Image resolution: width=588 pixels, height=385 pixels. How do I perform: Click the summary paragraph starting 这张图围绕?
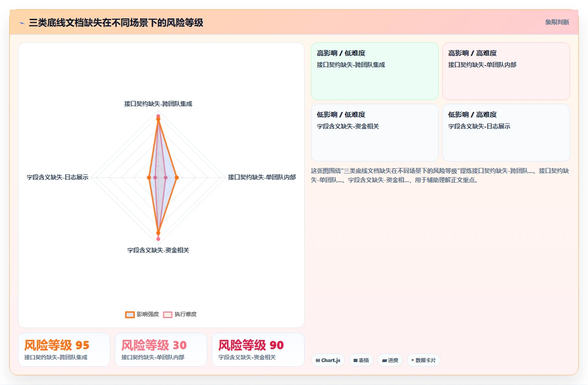point(440,175)
